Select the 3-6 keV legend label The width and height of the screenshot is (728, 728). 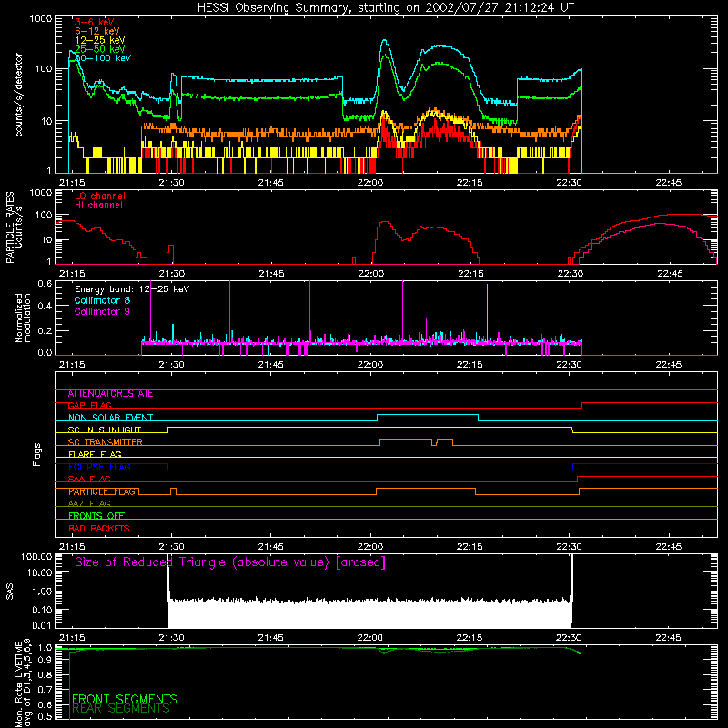95,22
